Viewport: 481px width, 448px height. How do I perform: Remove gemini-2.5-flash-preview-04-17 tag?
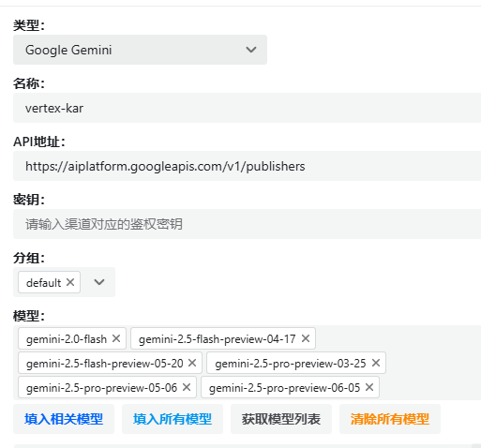[306, 338]
